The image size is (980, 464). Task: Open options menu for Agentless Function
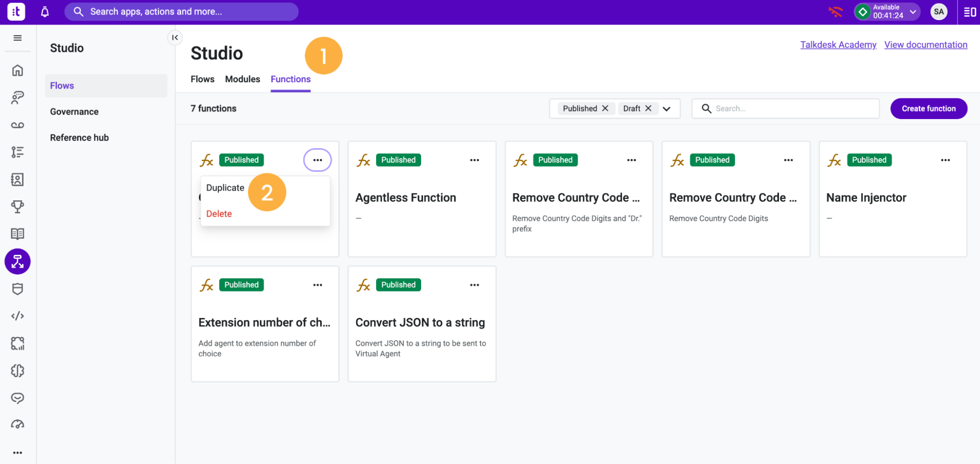475,160
